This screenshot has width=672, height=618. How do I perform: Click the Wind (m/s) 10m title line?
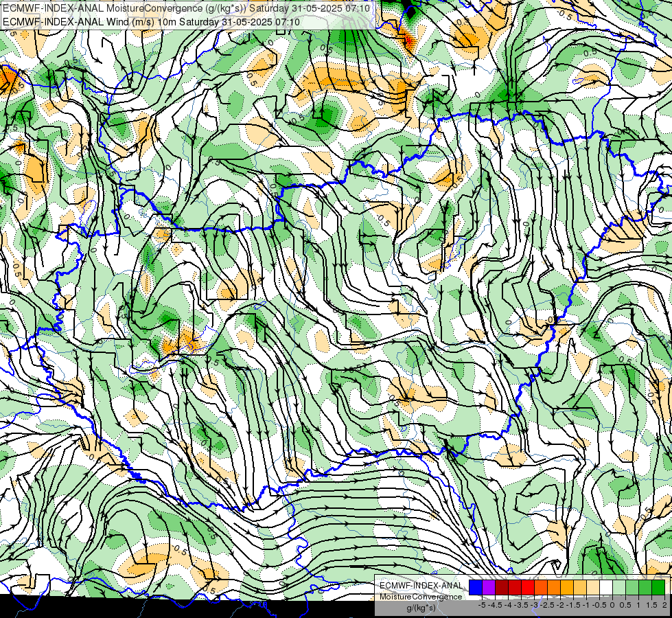[x=151, y=22]
